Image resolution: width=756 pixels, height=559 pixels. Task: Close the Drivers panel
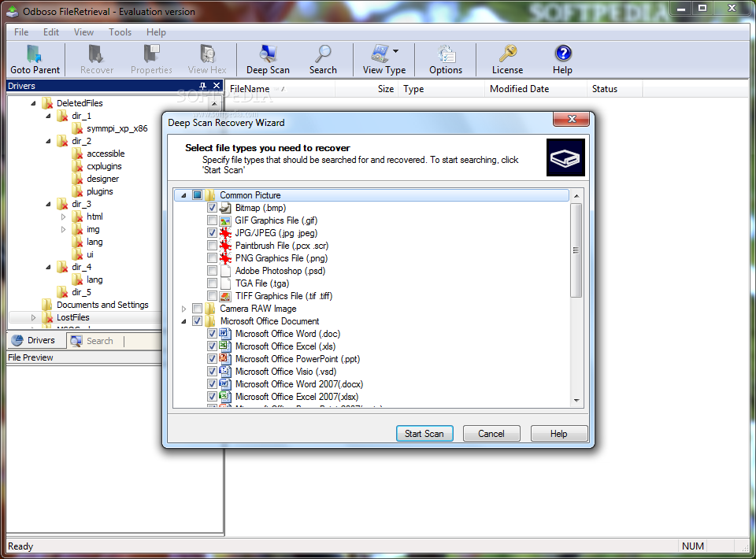point(217,86)
